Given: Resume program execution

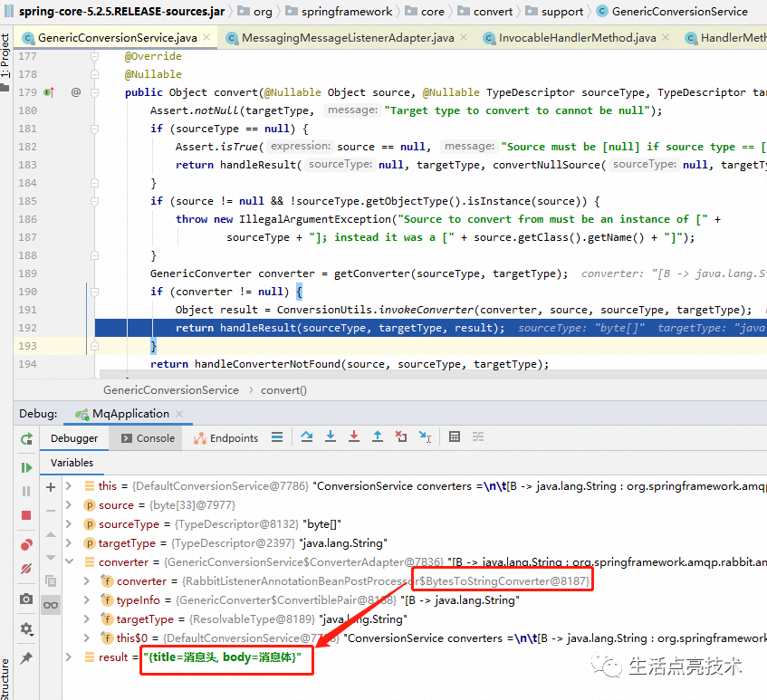Looking at the screenshot, I should pos(26,467).
